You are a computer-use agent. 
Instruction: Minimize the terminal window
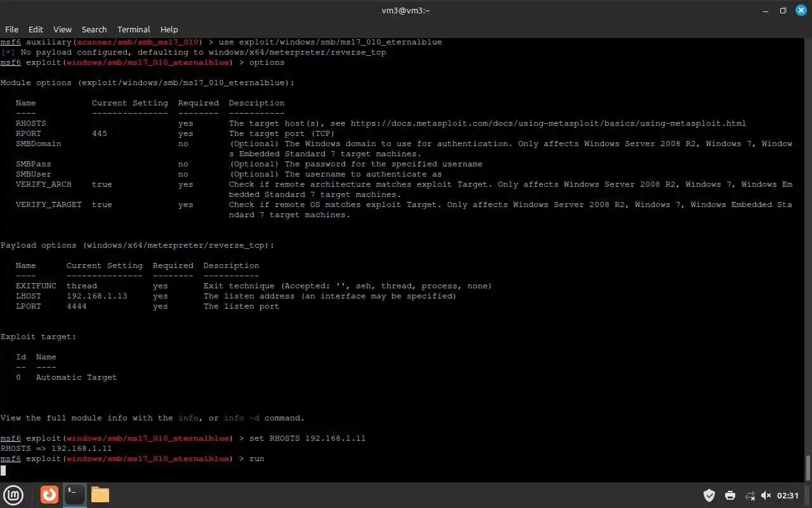pyautogui.click(x=767, y=10)
